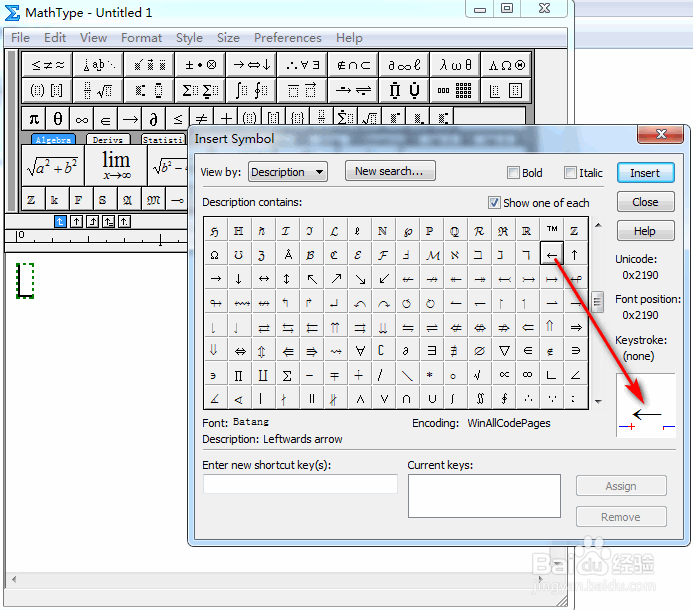Open the relational symbols palette (≤≠≈)
The width and height of the screenshot is (693, 610).
coord(47,65)
